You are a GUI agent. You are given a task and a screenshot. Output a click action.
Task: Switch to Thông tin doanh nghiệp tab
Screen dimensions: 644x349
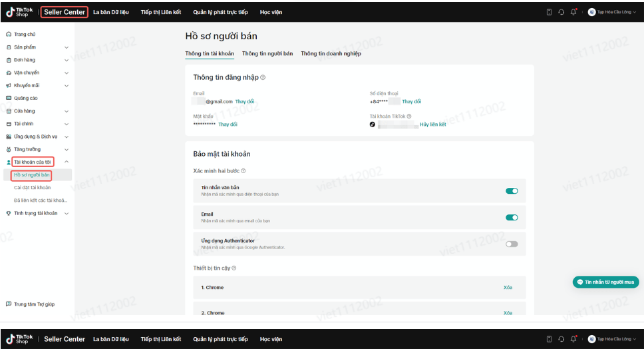(x=331, y=53)
